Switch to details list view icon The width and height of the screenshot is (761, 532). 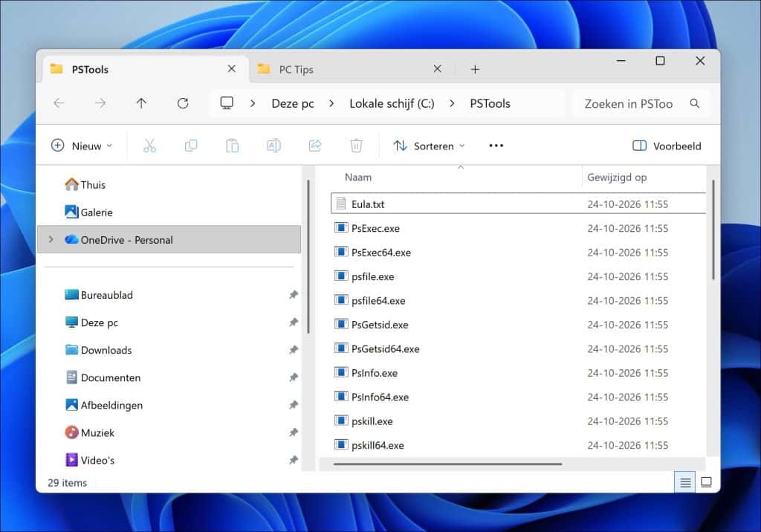[x=685, y=482]
